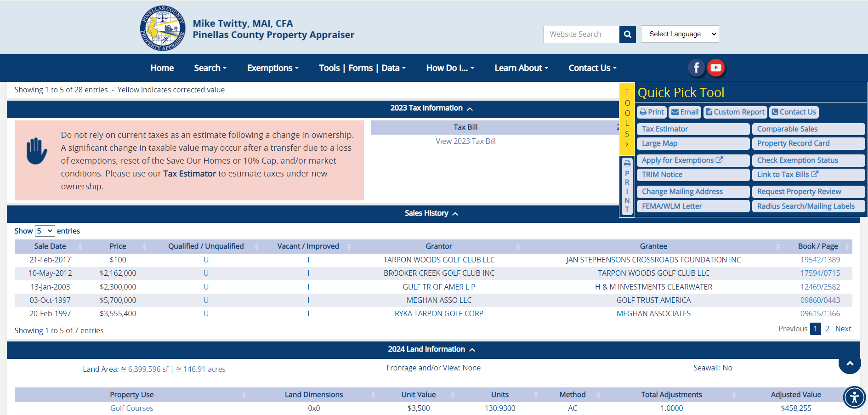868x415 pixels.
Task: Click the View 2023 Tax Bill link
Action: click(465, 141)
